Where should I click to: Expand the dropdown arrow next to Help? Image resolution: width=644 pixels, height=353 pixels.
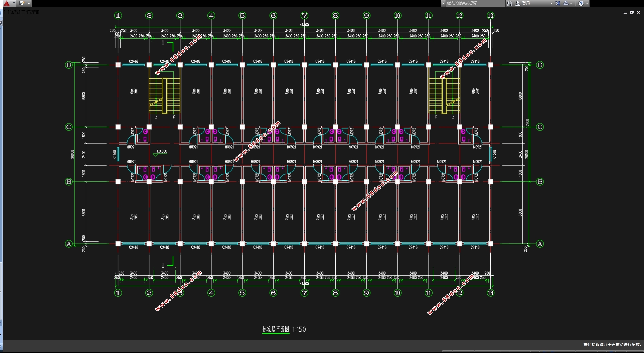tap(587, 3)
